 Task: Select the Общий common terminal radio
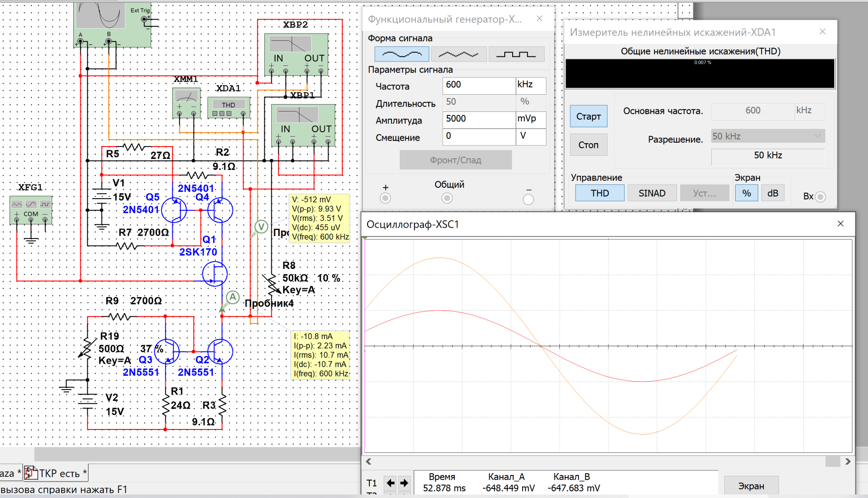[x=447, y=198]
